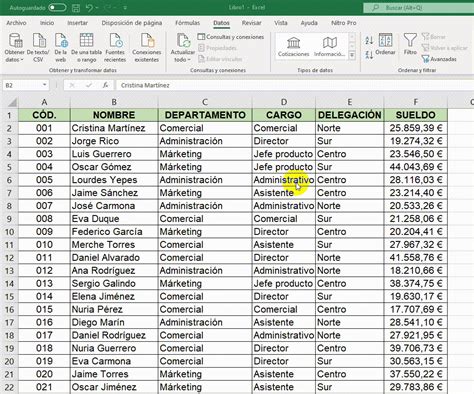The image size is (474, 394).
Task: Click the Save (floppy disk) icon
Action: [76, 7]
